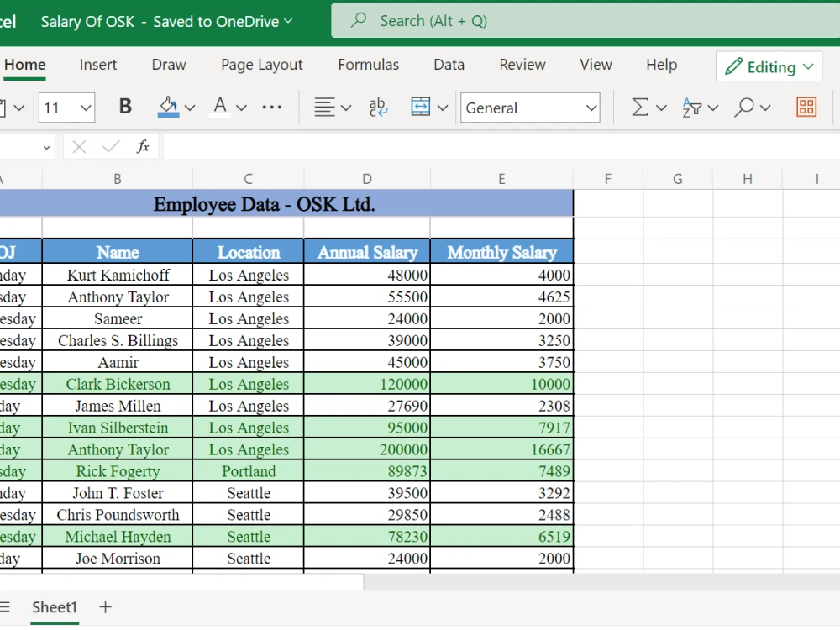
Task: Open the Review tab
Action: [522, 65]
